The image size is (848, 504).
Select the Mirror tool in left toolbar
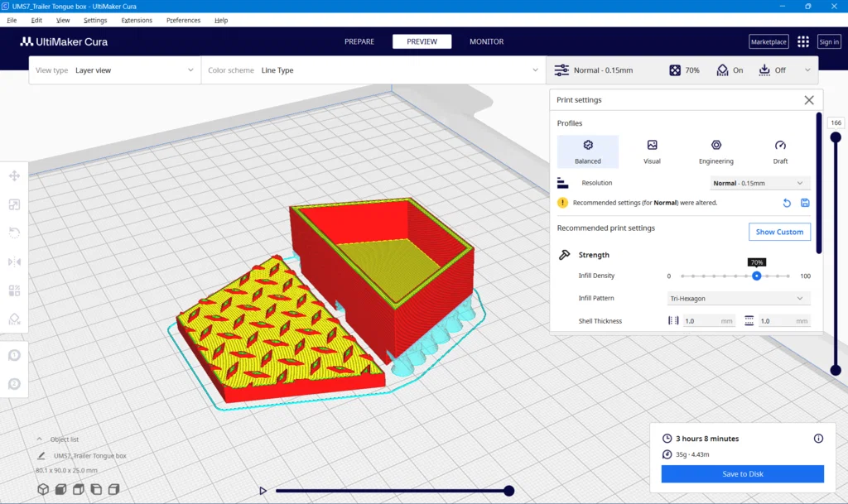coord(15,262)
